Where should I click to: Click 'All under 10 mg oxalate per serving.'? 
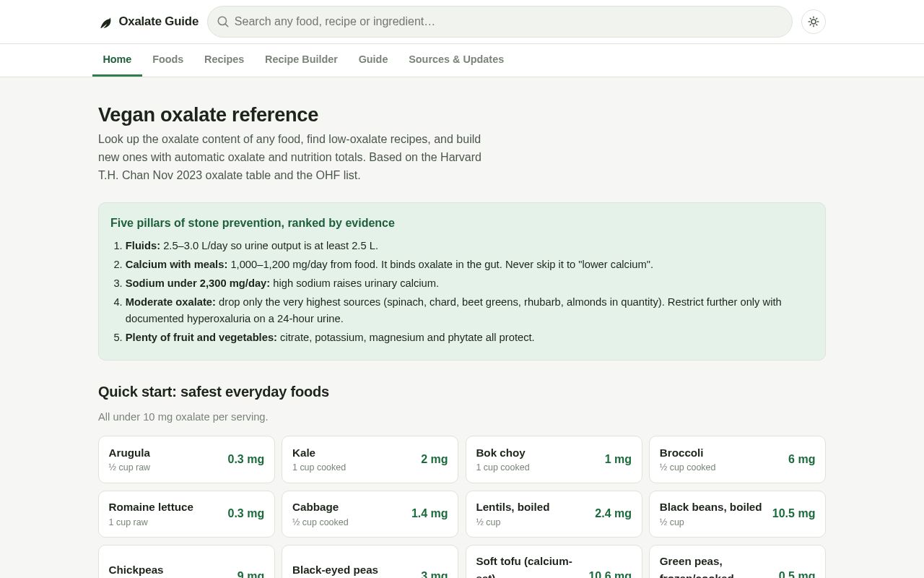click(183, 417)
